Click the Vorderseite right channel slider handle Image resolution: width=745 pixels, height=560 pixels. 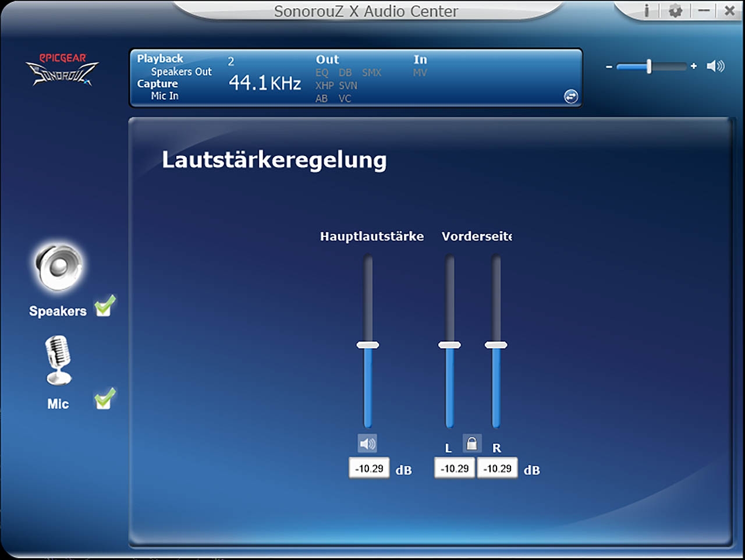pyautogui.click(x=496, y=345)
